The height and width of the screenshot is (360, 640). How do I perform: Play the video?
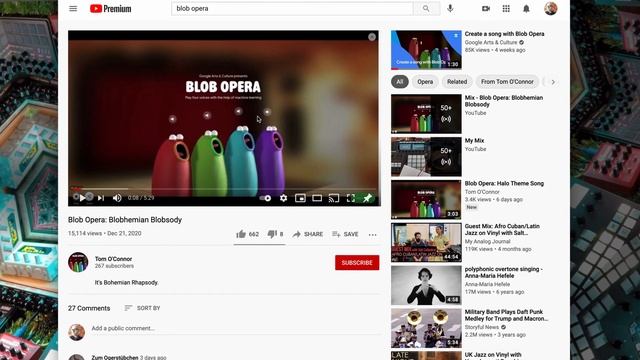[82, 198]
